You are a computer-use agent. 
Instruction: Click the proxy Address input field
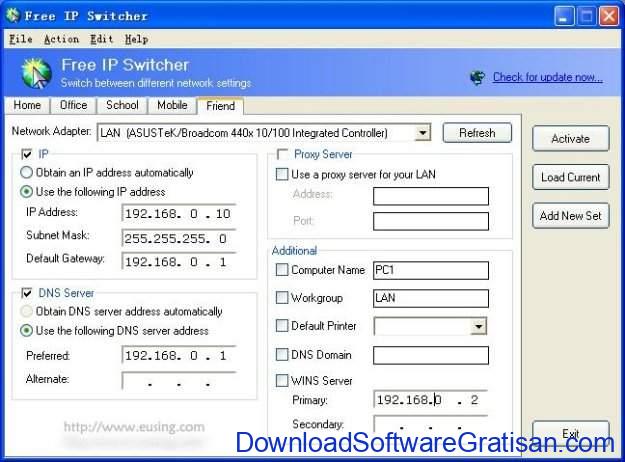click(431, 196)
